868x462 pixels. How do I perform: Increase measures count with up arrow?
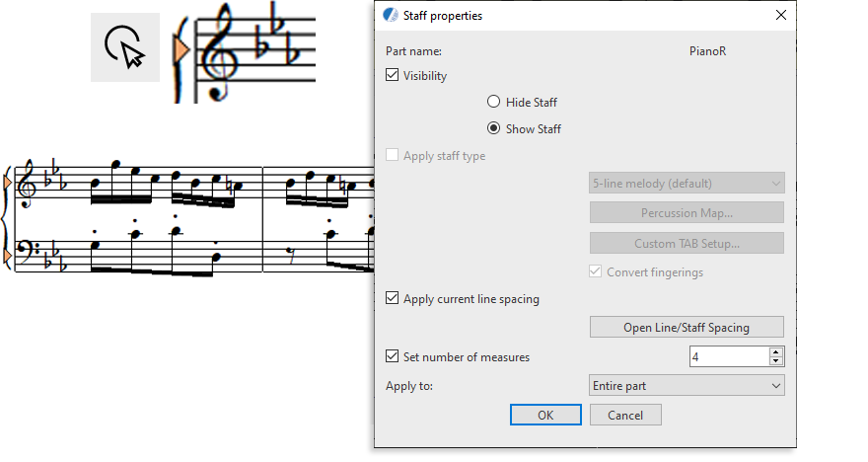pyautogui.click(x=776, y=352)
